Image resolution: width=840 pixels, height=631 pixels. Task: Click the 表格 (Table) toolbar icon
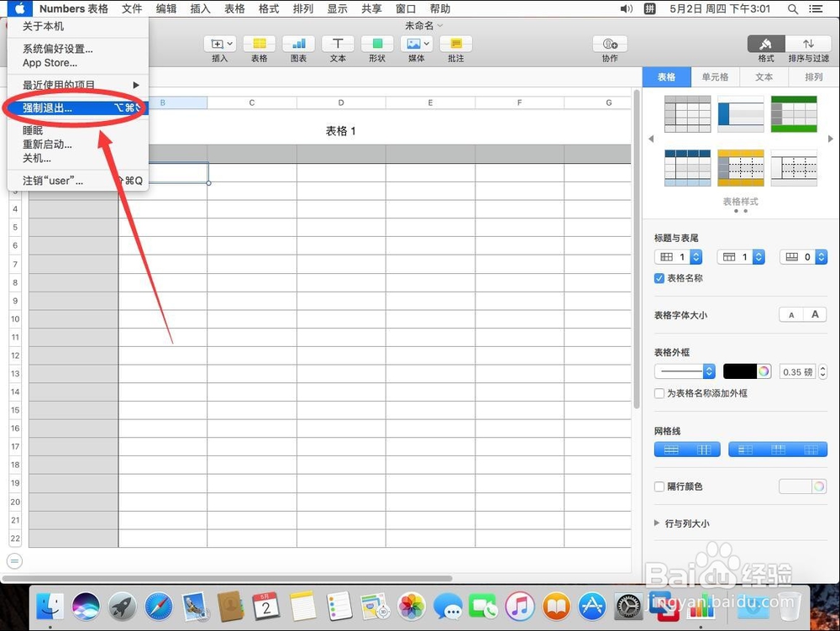(x=259, y=44)
